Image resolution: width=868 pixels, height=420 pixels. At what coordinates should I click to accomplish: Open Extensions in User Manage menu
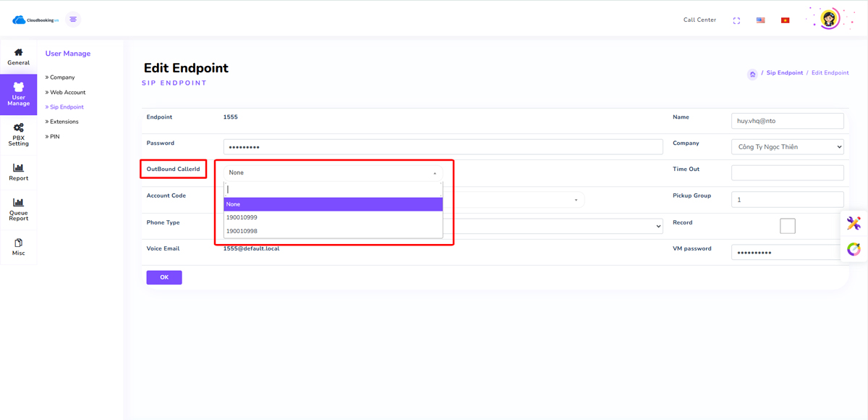[62, 122]
